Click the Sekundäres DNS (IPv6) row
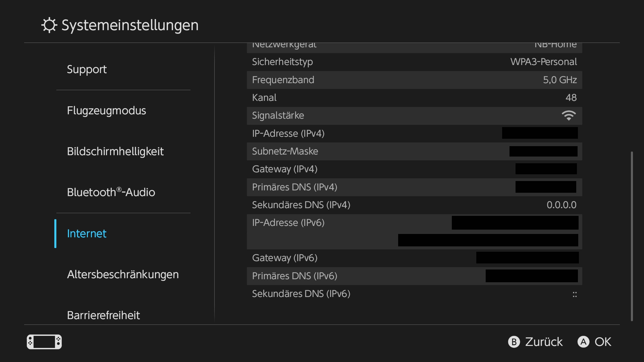Viewport: 644px width, 362px height. (414, 294)
